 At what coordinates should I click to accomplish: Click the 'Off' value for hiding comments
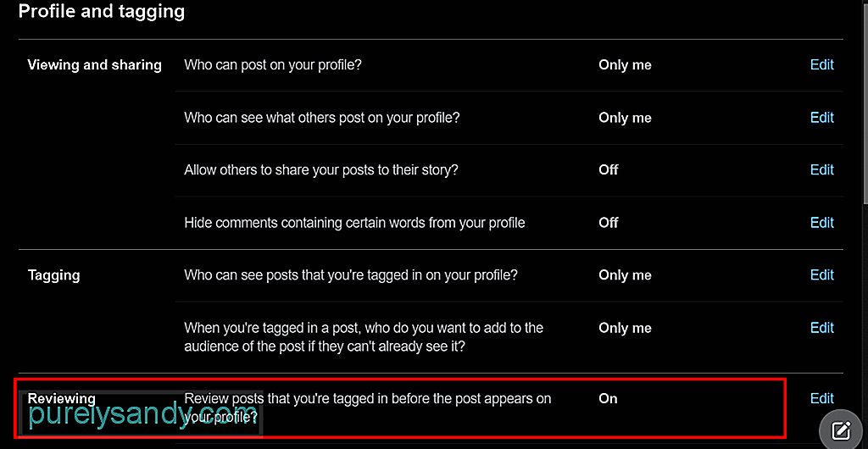tap(609, 223)
